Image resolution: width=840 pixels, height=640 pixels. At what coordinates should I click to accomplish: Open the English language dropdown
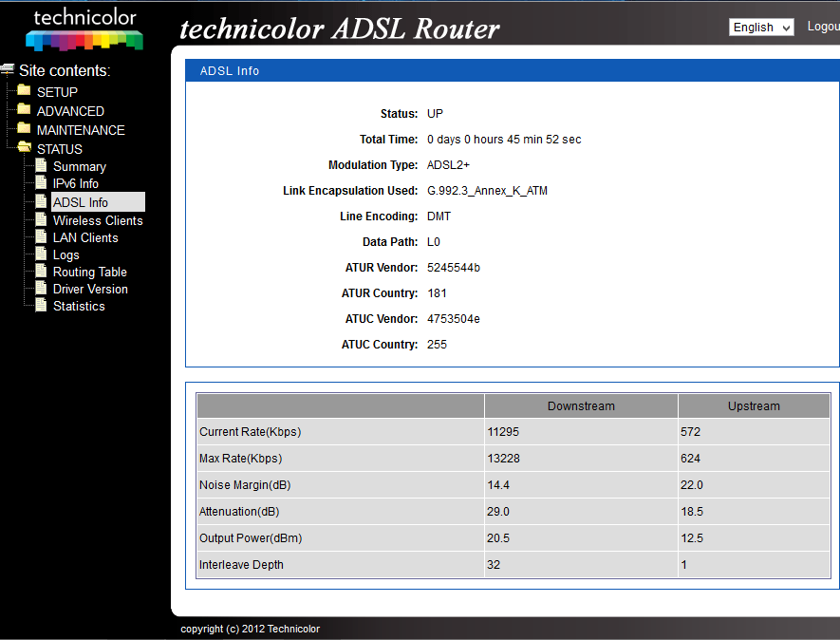click(x=760, y=28)
